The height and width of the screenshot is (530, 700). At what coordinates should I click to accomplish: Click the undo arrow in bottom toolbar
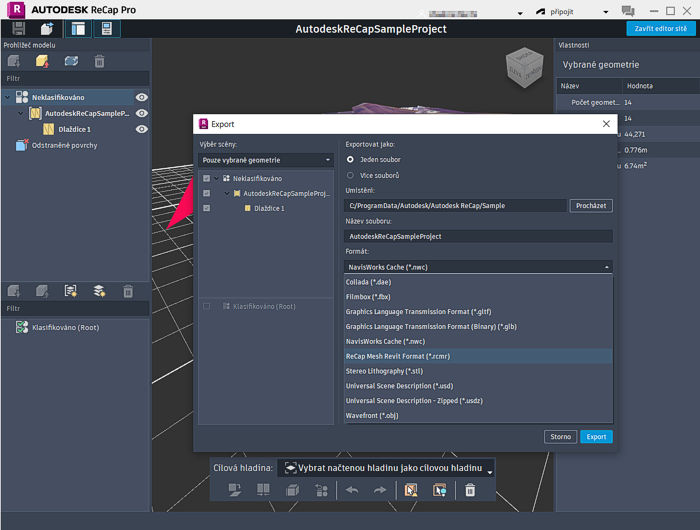coord(352,490)
